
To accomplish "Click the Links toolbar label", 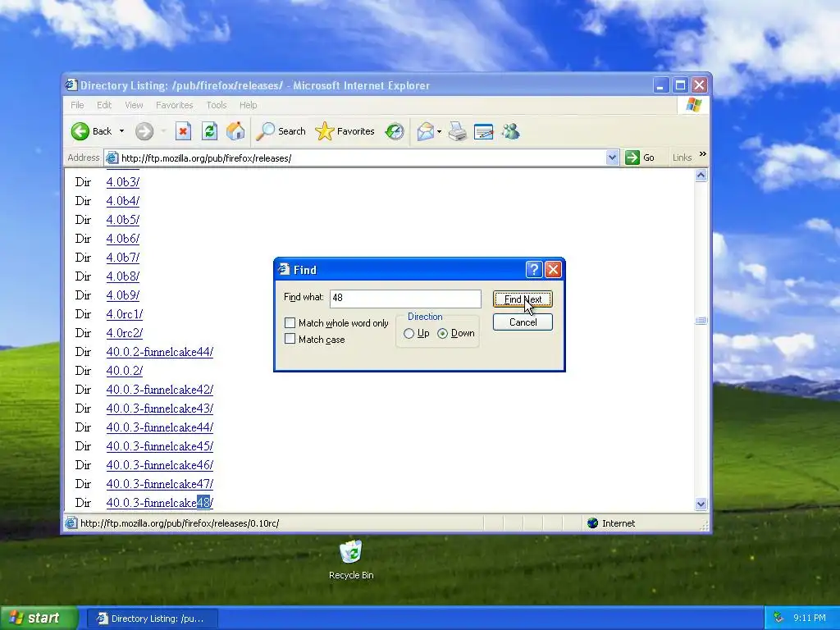I will pyautogui.click(x=682, y=157).
